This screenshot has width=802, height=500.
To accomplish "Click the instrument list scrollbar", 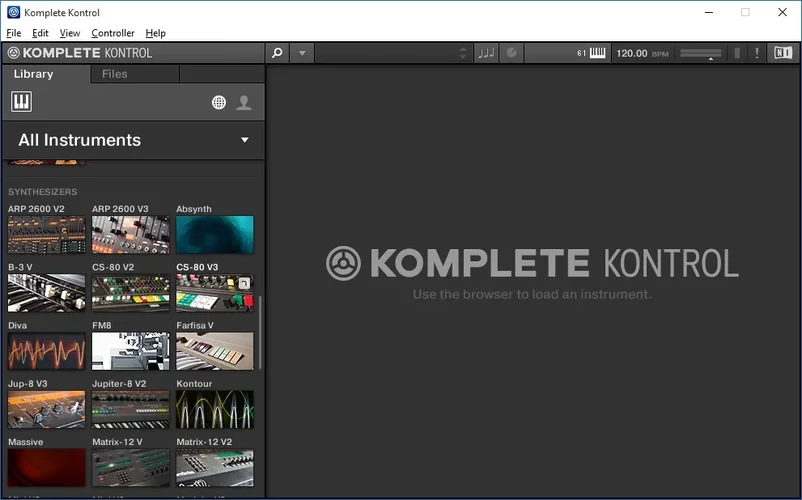I will click(x=260, y=332).
